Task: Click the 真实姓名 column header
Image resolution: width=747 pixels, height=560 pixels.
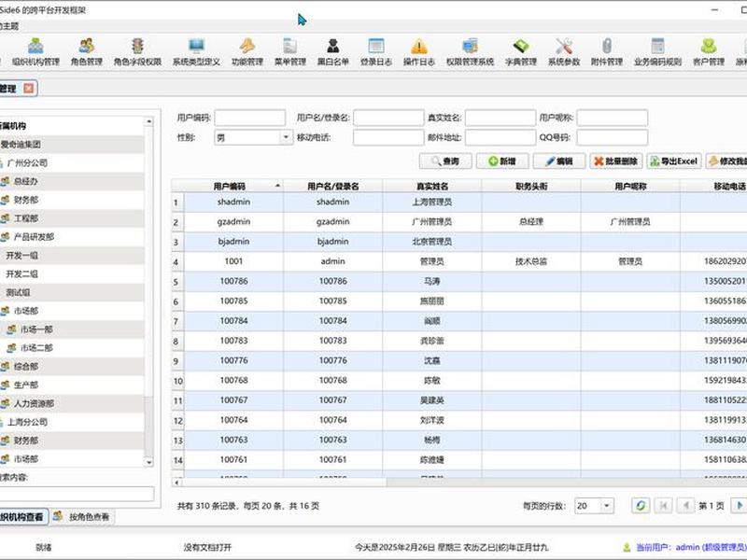Action: [x=432, y=186]
